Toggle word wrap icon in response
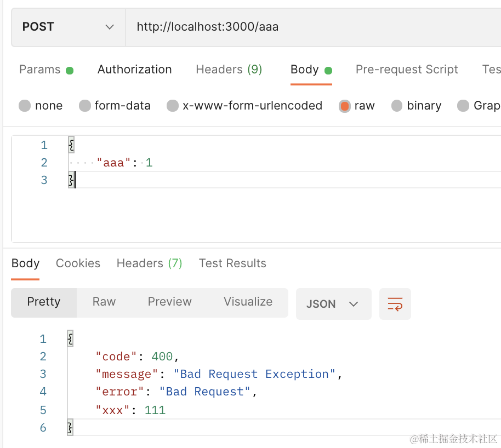Image resolution: width=501 pixels, height=448 pixels. point(395,304)
